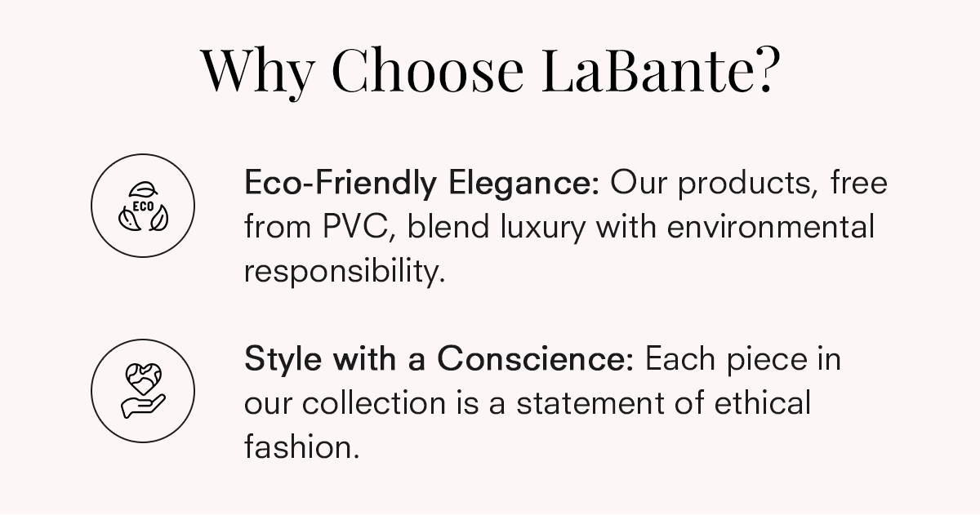
Task: Click the small ECO text inside the circle
Action: pyautogui.click(x=143, y=204)
